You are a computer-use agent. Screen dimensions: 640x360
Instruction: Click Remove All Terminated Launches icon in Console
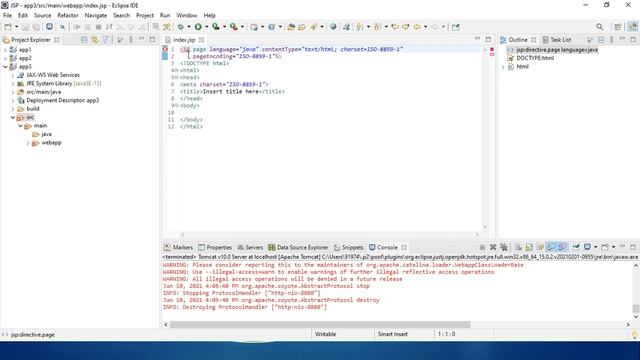pyautogui.click(x=504, y=247)
